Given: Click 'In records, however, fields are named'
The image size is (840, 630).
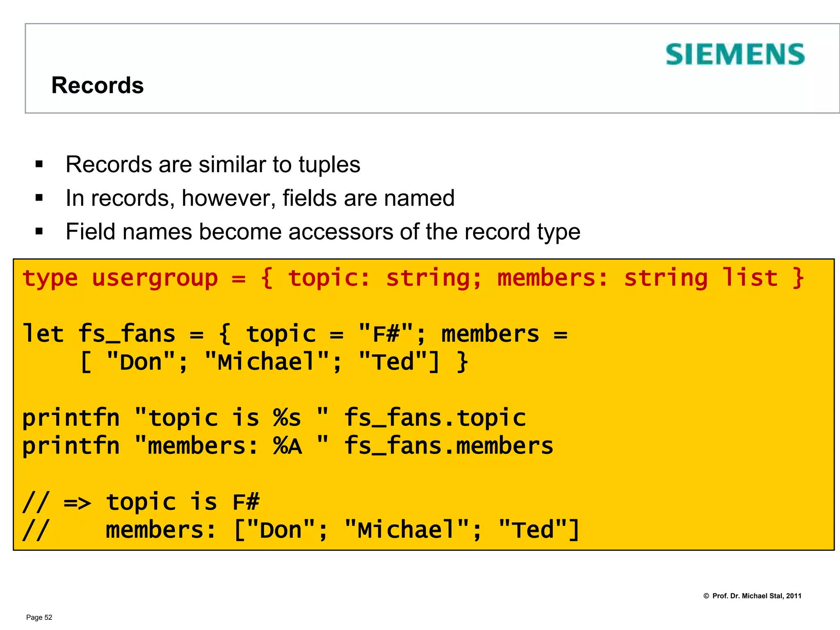Looking at the screenshot, I should click(x=260, y=198).
